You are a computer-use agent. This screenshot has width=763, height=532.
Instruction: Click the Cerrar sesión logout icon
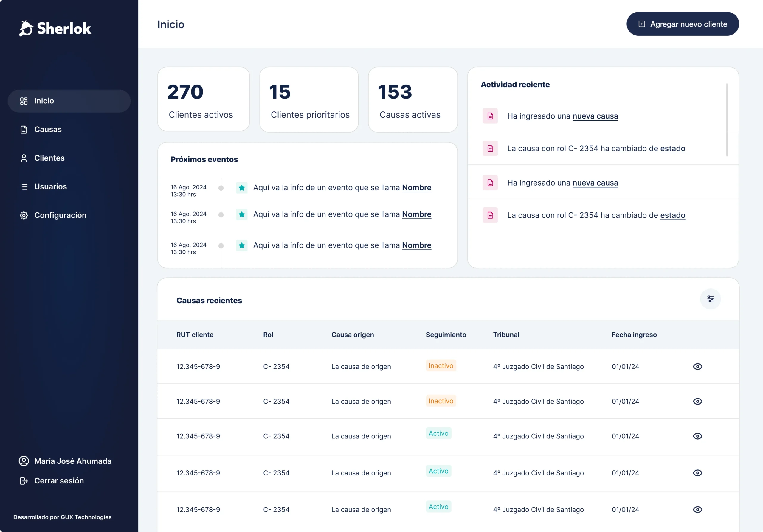click(x=24, y=480)
